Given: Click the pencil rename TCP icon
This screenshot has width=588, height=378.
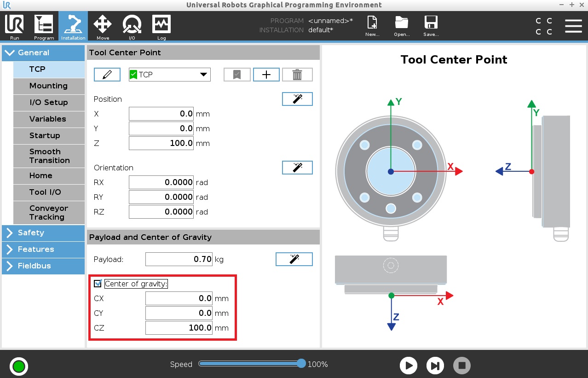Looking at the screenshot, I should (107, 75).
